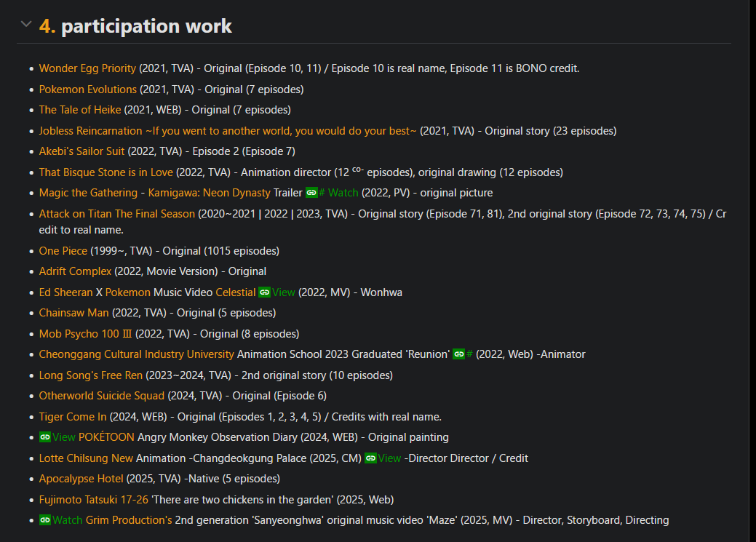The width and height of the screenshot is (756, 542).
Task: Open the One Piece link
Action: click(63, 251)
